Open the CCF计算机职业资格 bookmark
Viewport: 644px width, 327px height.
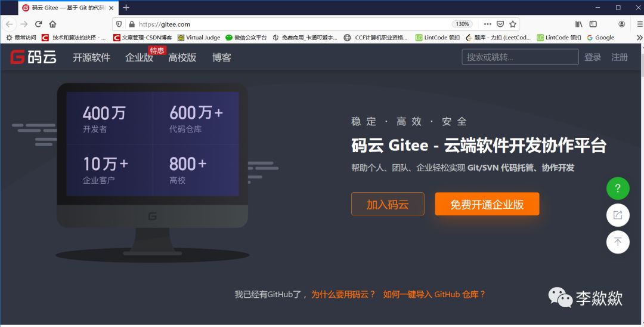(376, 38)
